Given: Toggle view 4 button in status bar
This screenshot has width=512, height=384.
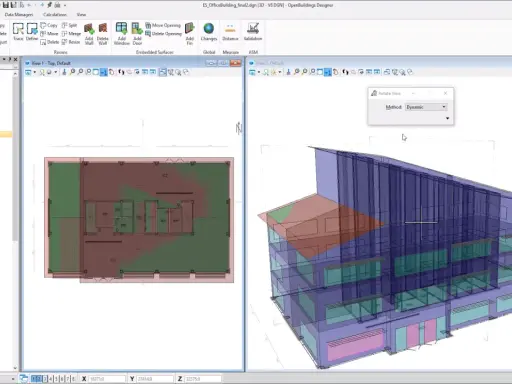Looking at the screenshot, I should (51, 379).
